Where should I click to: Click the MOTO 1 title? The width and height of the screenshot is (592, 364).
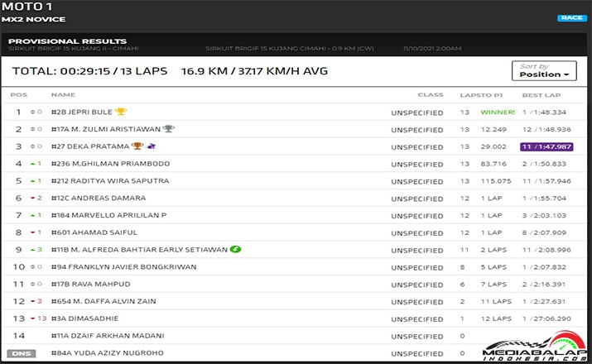pos(26,7)
